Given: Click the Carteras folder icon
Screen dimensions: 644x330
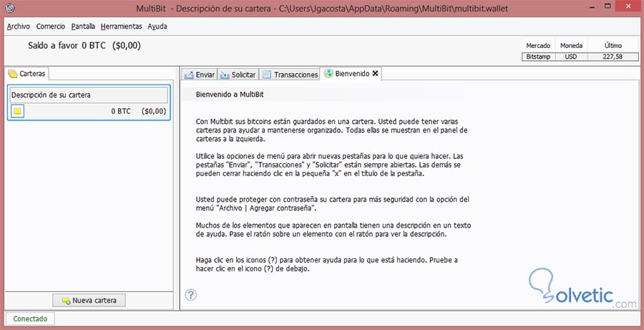Looking at the screenshot, I should click(x=13, y=74).
